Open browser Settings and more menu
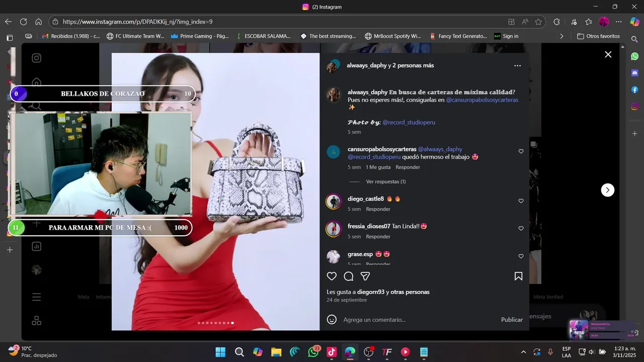The image size is (644, 362). (x=619, y=22)
